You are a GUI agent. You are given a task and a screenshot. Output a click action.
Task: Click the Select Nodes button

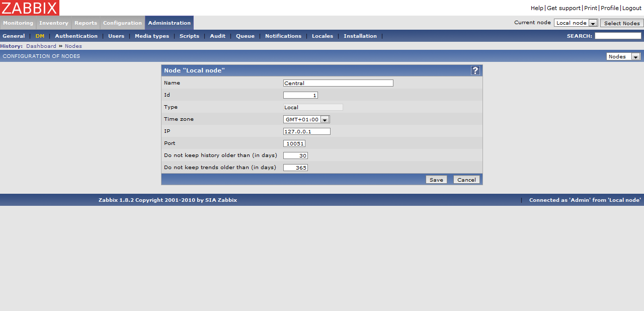[621, 23]
